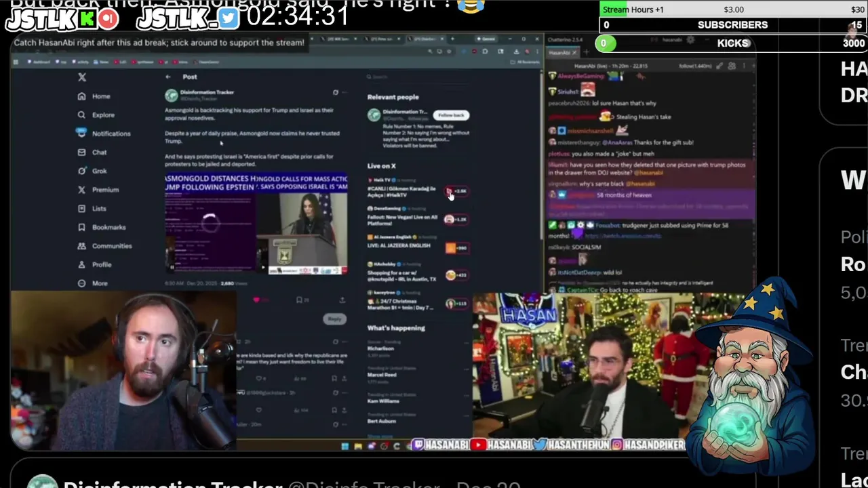Open the browser three-dot menu

click(536, 52)
